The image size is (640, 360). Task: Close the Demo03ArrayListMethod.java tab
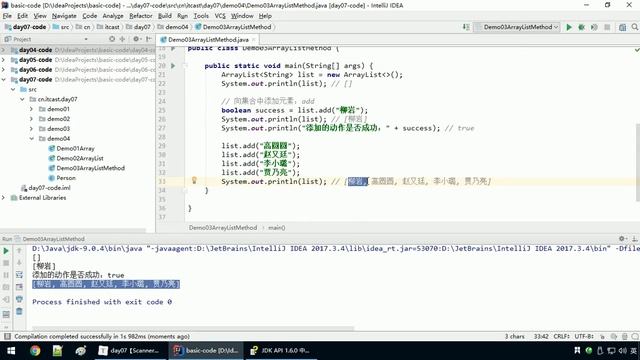[x=253, y=40]
